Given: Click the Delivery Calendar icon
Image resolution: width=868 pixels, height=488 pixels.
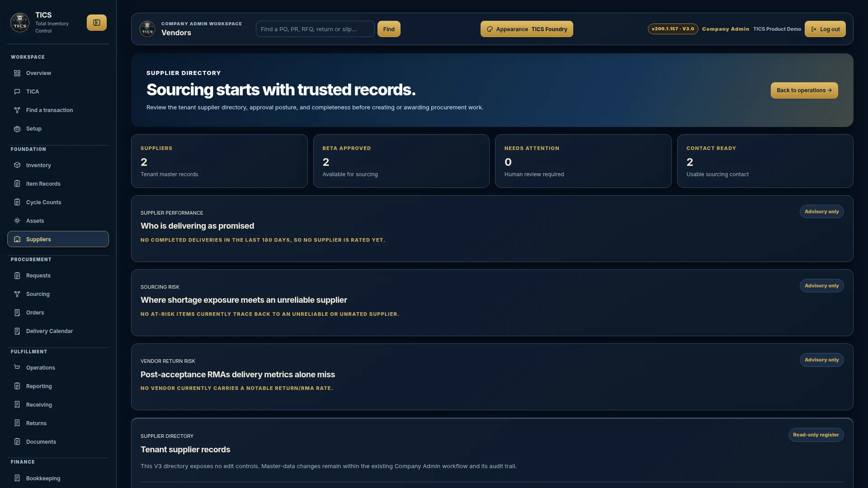Looking at the screenshot, I should [x=17, y=331].
